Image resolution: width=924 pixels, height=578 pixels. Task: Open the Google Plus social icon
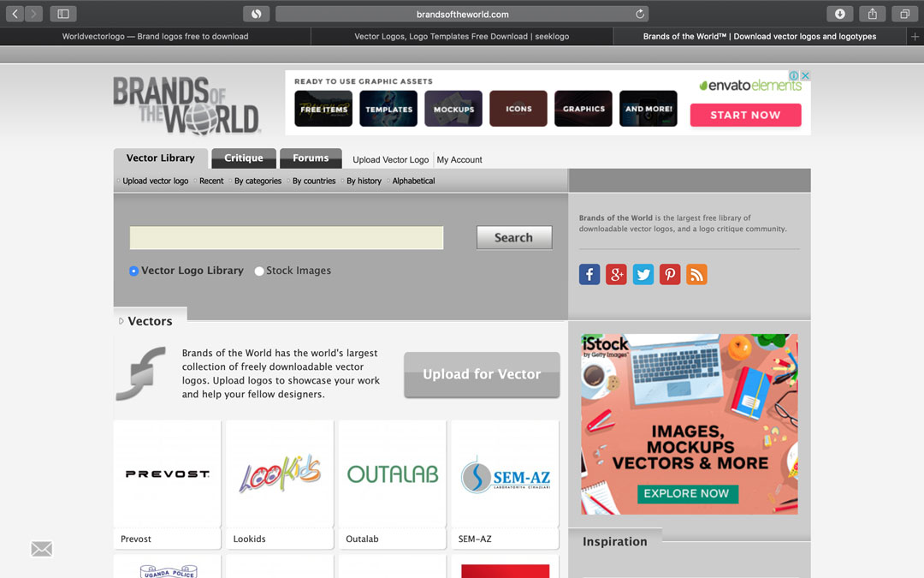click(x=616, y=274)
